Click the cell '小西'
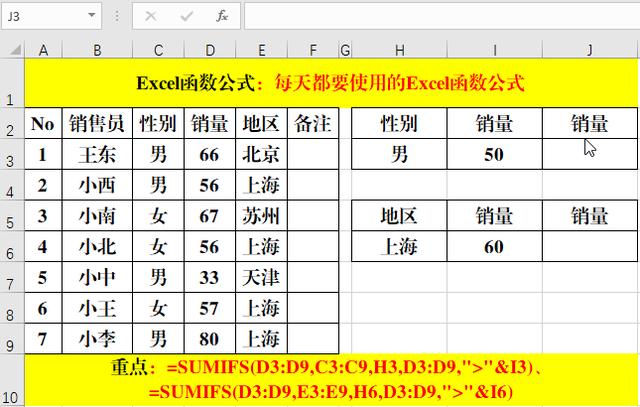 [x=97, y=185]
